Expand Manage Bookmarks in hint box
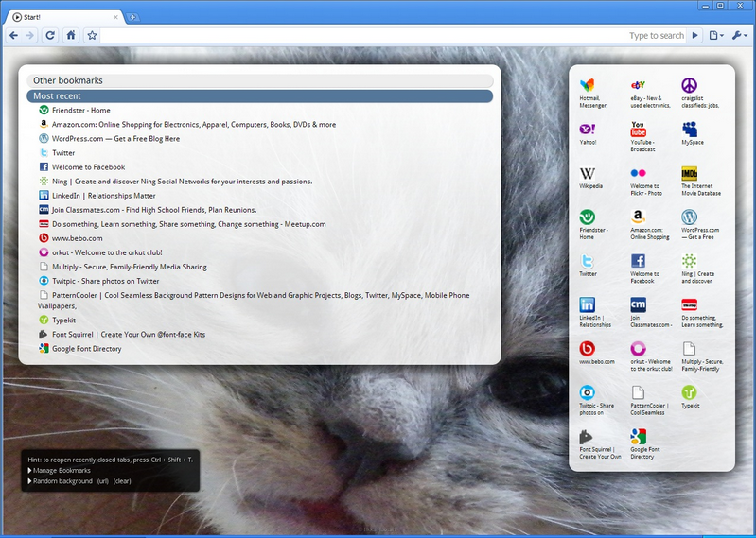Screen dimensions: 756x538 (60, 471)
